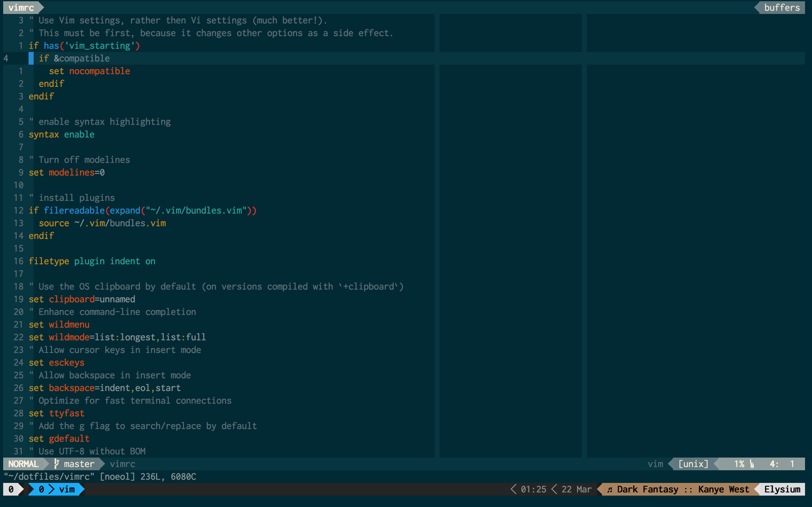Click the Dark Fantasy :: Kanye West track

tap(683, 489)
